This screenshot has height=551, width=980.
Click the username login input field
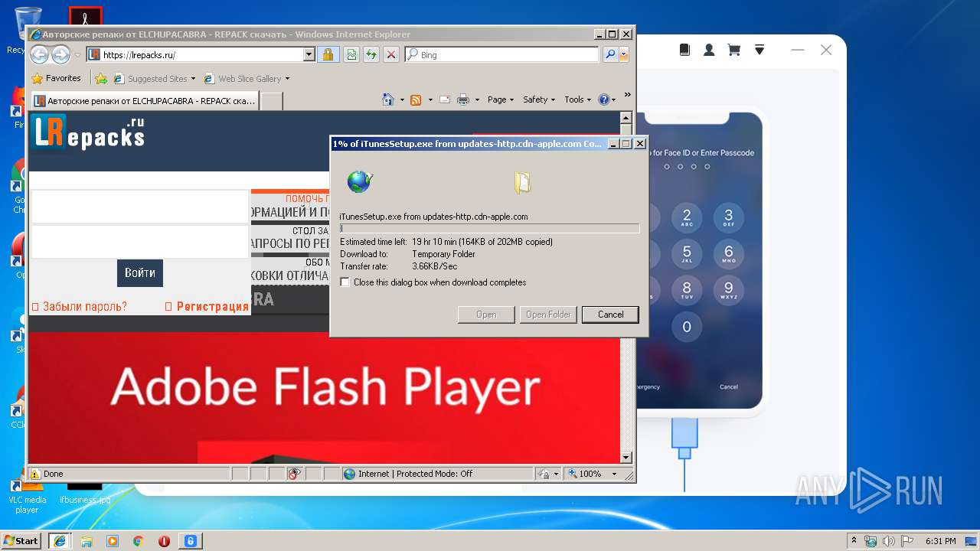139,207
